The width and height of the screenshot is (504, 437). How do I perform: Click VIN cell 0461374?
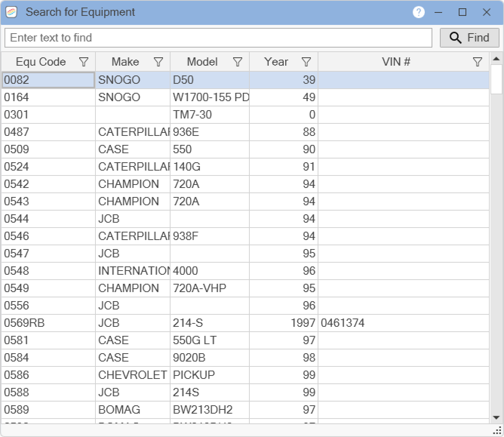(343, 323)
